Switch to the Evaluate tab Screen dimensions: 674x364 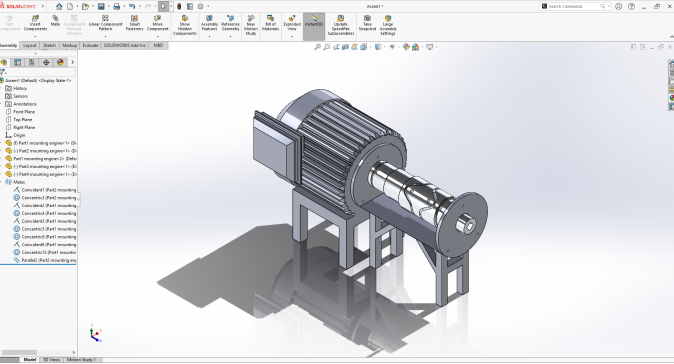pos(90,45)
